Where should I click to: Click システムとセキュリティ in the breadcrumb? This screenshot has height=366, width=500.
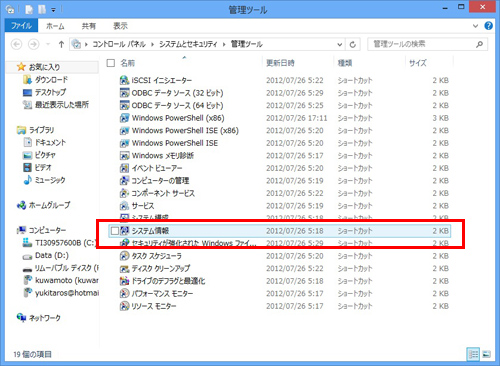click(188, 44)
